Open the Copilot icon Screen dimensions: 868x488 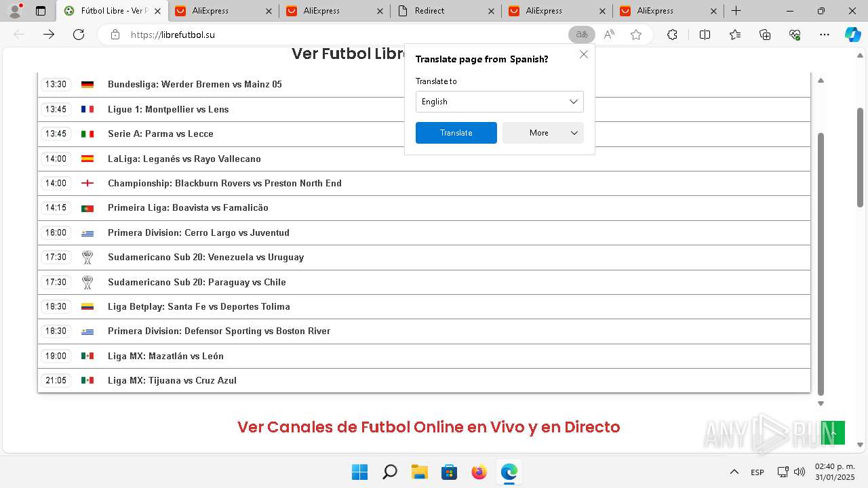tap(852, 35)
